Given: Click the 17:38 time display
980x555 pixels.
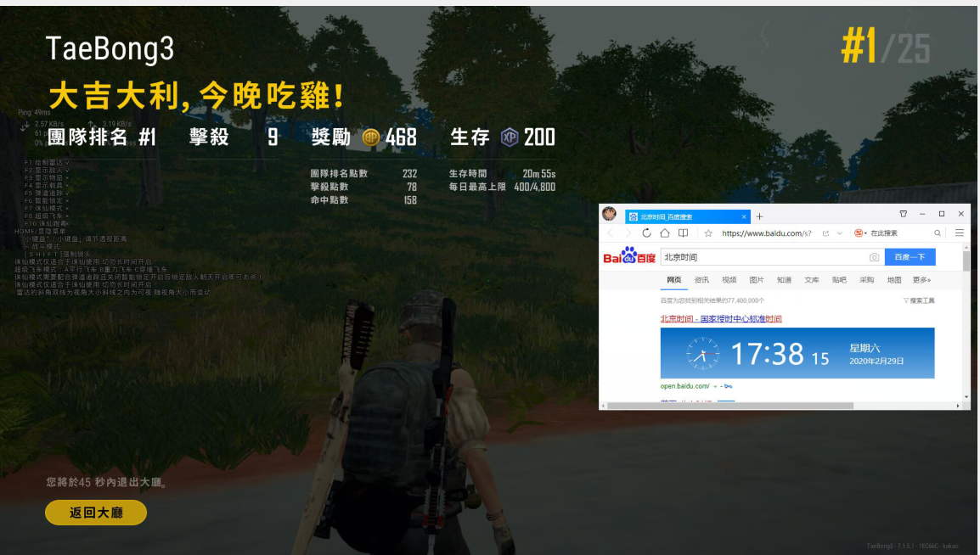Looking at the screenshot, I should [767, 354].
